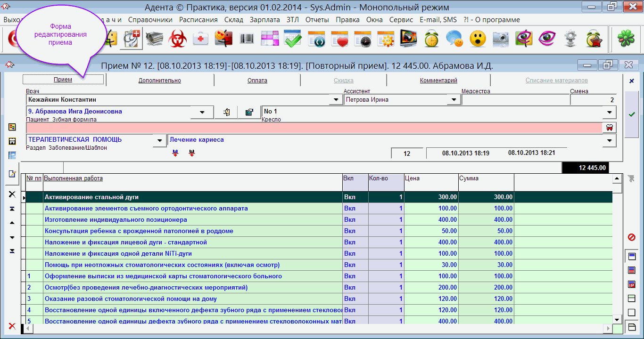Open the alarm clock reminder icon
This screenshot has width=644, height=339.
point(431,39)
